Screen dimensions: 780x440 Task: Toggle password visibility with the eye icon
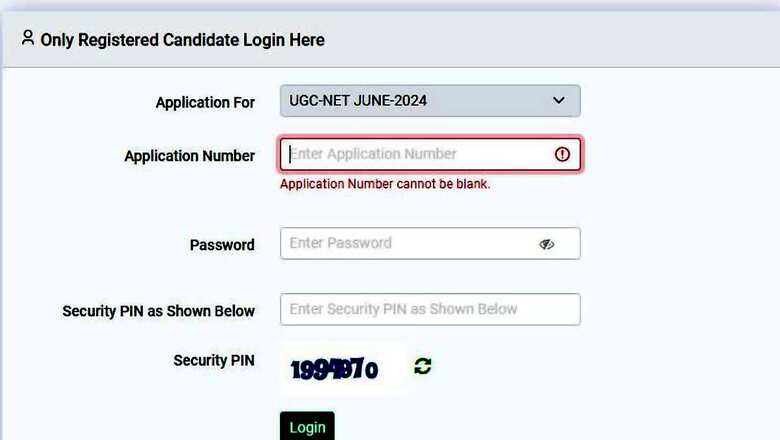tap(546, 243)
